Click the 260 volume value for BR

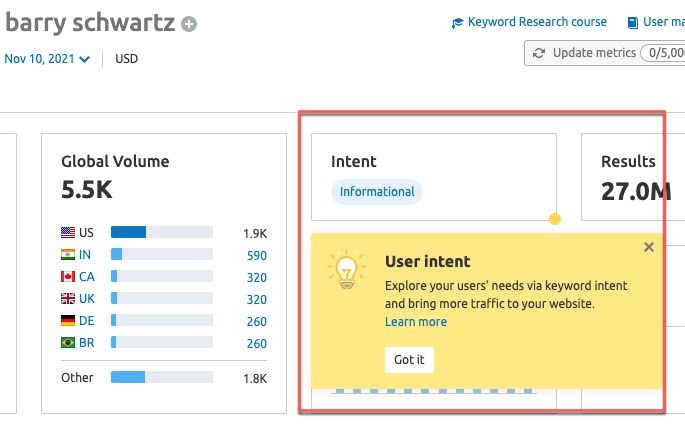tap(257, 344)
